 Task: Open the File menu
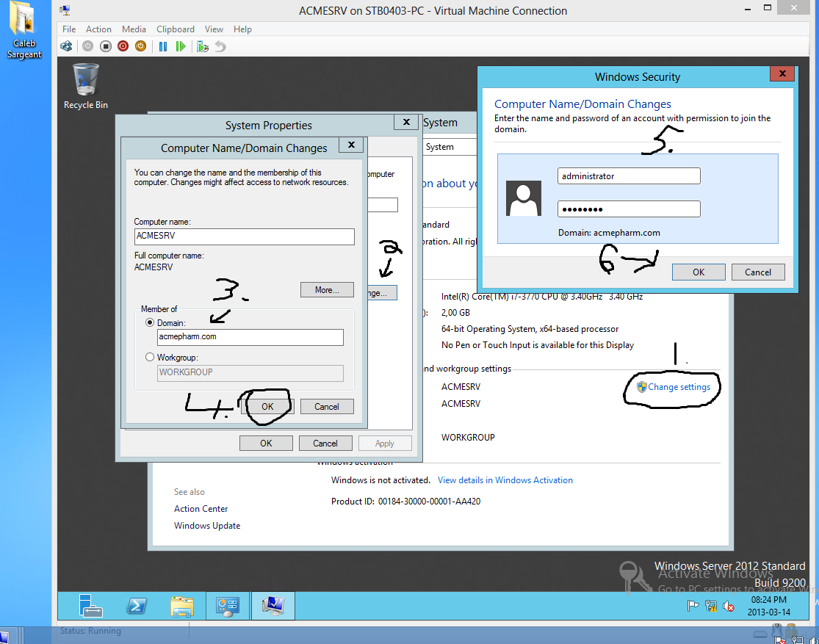[x=69, y=29]
